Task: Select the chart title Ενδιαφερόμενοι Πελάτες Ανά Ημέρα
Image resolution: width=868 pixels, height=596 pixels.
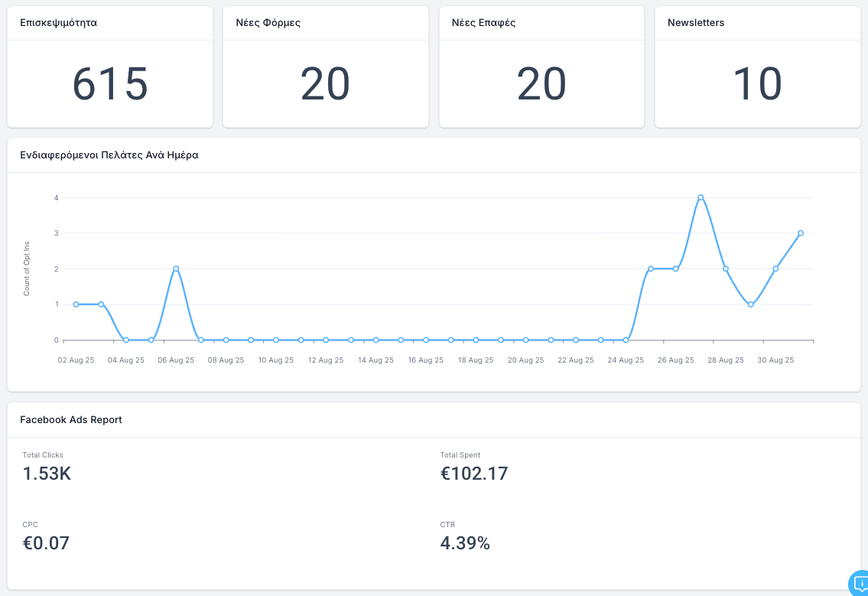Action: pyautogui.click(x=109, y=155)
